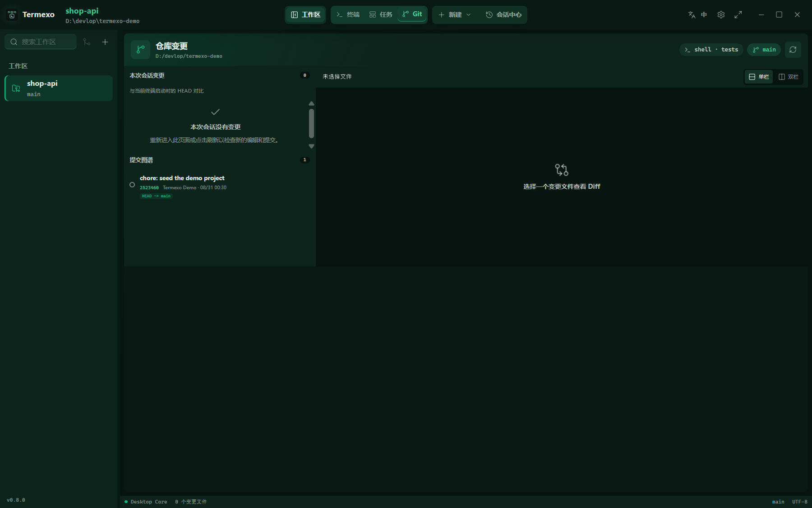Refresh repository changes
812x508 pixels.
(x=793, y=50)
